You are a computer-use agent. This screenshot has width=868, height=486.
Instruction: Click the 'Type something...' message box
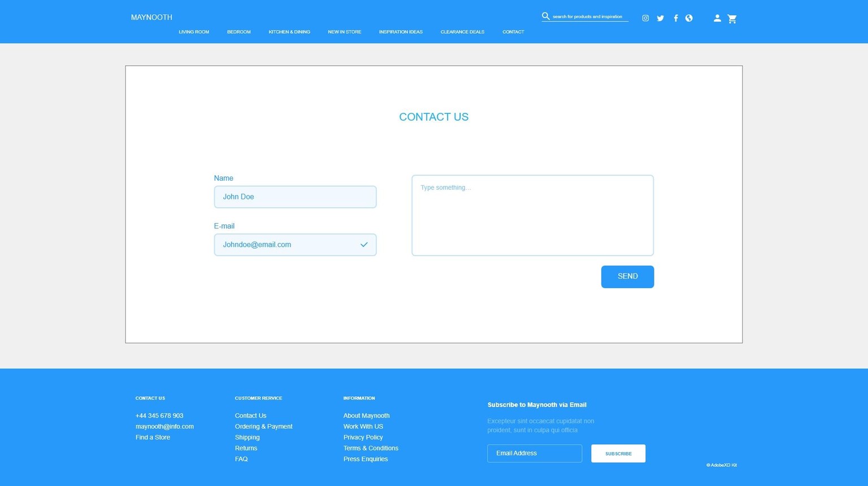[x=532, y=215]
